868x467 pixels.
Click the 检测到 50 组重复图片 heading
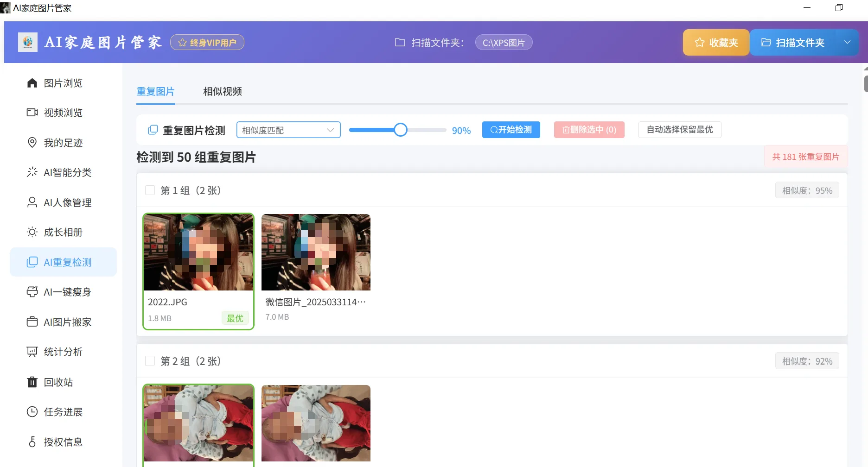[196, 157]
